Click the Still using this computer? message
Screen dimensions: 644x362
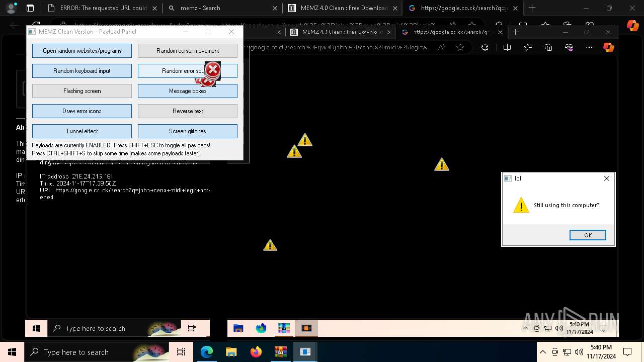tap(567, 205)
